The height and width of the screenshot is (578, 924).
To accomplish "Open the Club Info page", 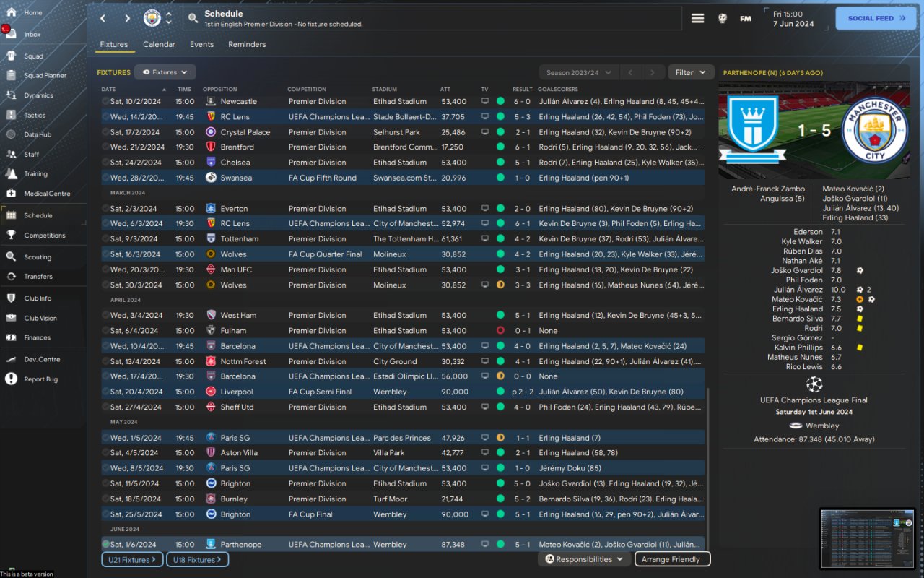I will point(38,298).
